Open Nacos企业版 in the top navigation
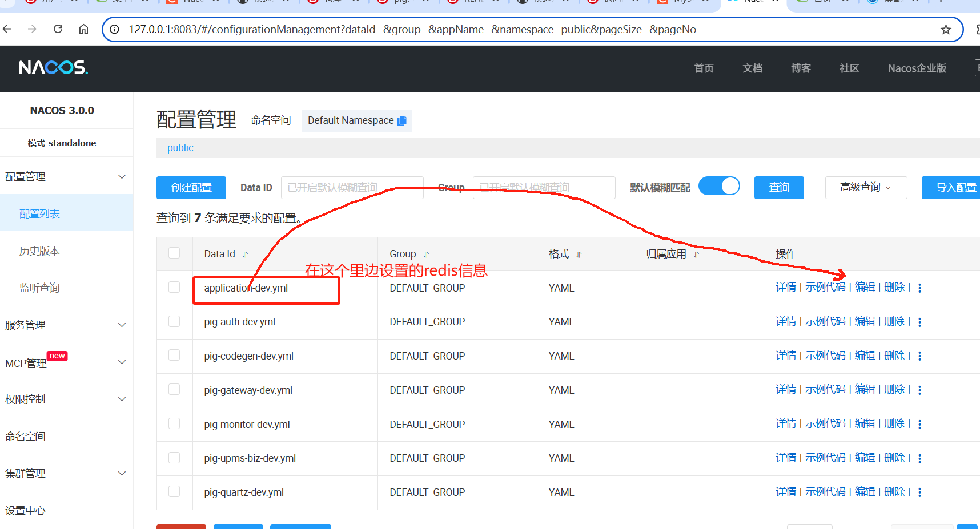The height and width of the screenshot is (529, 980). [x=917, y=68]
